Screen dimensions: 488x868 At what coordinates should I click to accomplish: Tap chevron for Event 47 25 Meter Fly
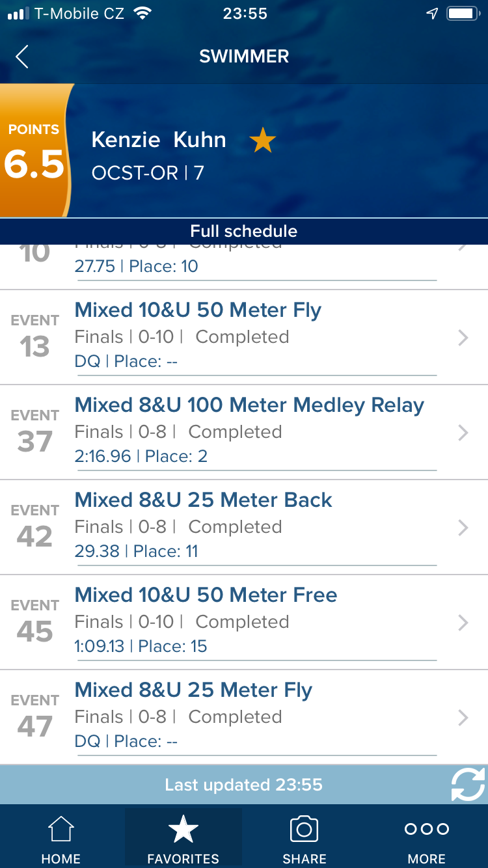point(463,717)
